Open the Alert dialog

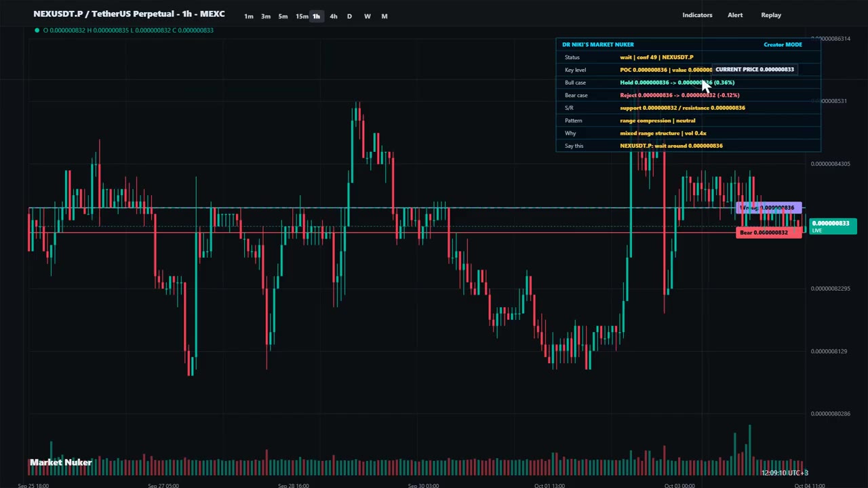point(735,15)
